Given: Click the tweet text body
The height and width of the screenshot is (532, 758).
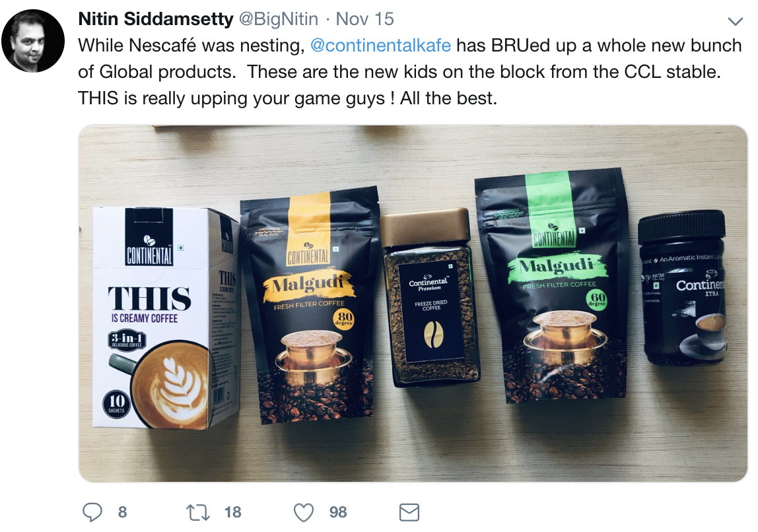Looking at the screenshot, I should [410, 72].
